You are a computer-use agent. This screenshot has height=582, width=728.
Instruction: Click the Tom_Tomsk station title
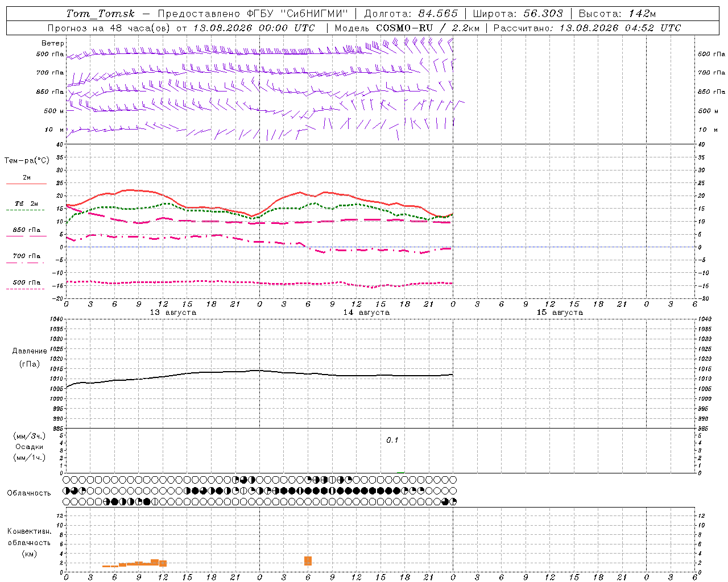click(x=101, y=14)
